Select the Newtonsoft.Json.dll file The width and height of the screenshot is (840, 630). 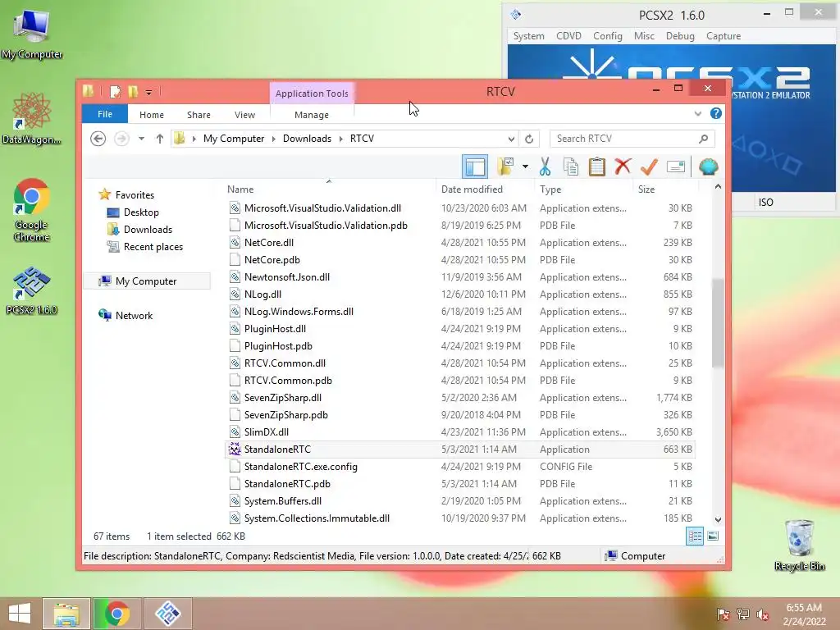(460, 277)
